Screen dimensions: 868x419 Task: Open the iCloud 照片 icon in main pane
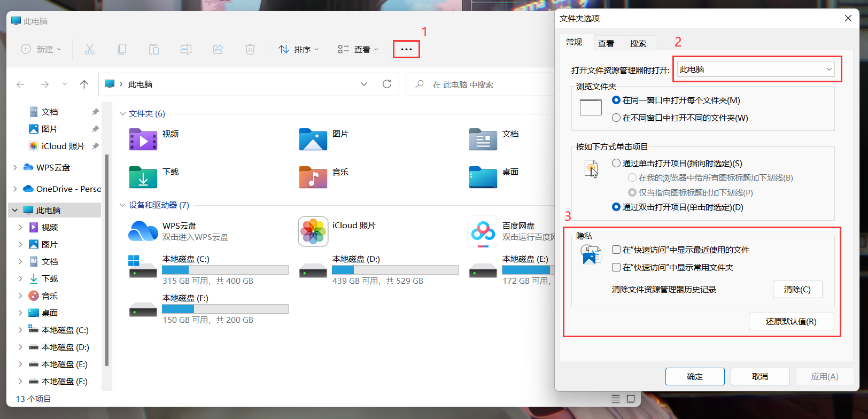point(313,231)
